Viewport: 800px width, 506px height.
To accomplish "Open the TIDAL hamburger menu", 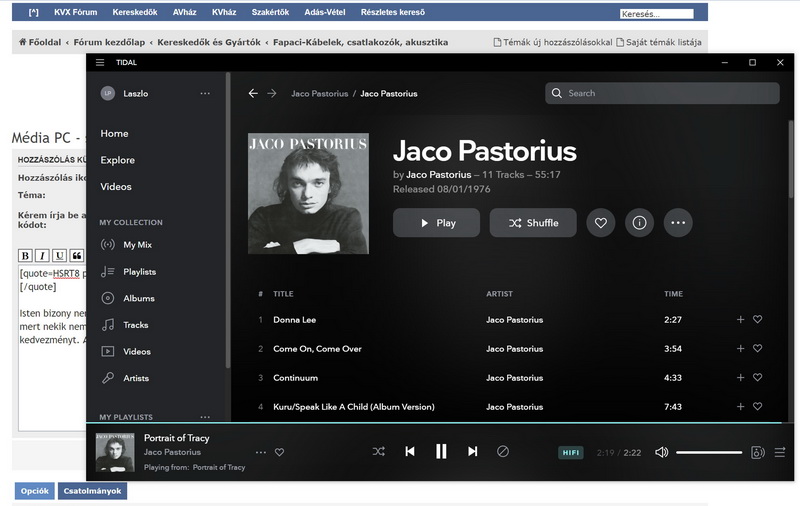I will (100, 62).
